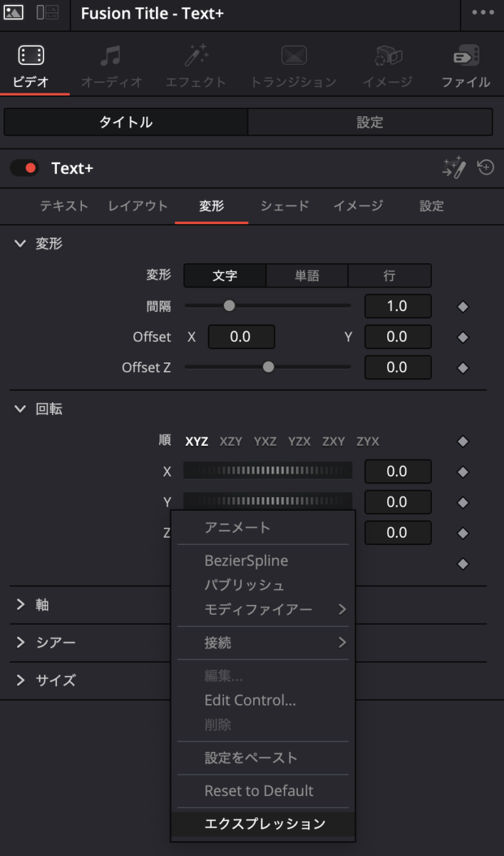504x856 pixels.
Task: Choose BezierSpline from context menu
Action: point(263,561)
